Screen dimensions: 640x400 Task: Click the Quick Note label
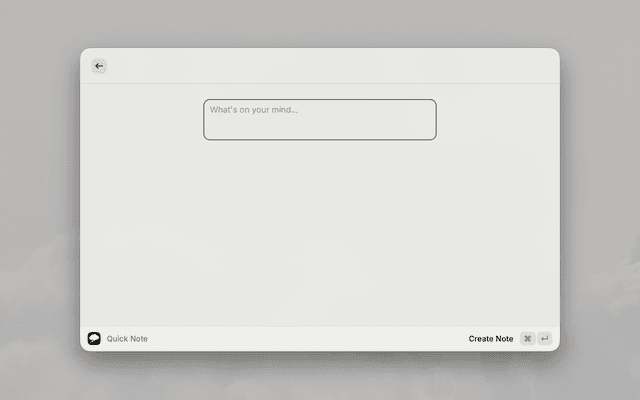coord(127,339)
